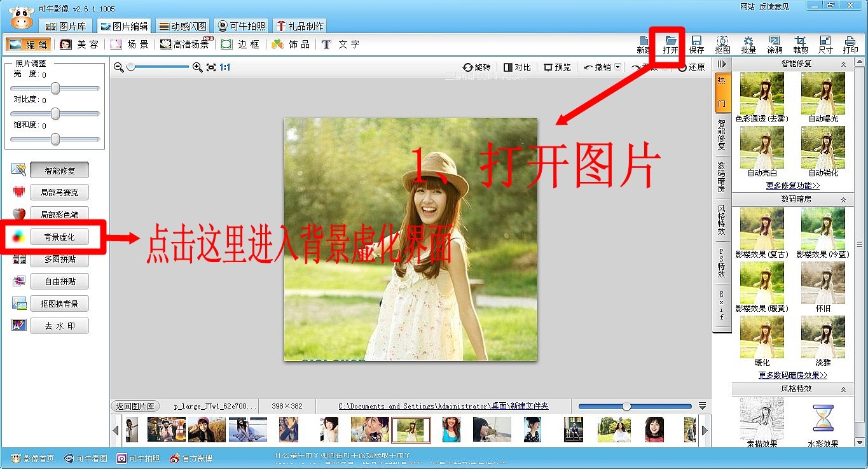
Task: Click the 预览 preview button
Action: pyautogui.click(x=557, y=67)
